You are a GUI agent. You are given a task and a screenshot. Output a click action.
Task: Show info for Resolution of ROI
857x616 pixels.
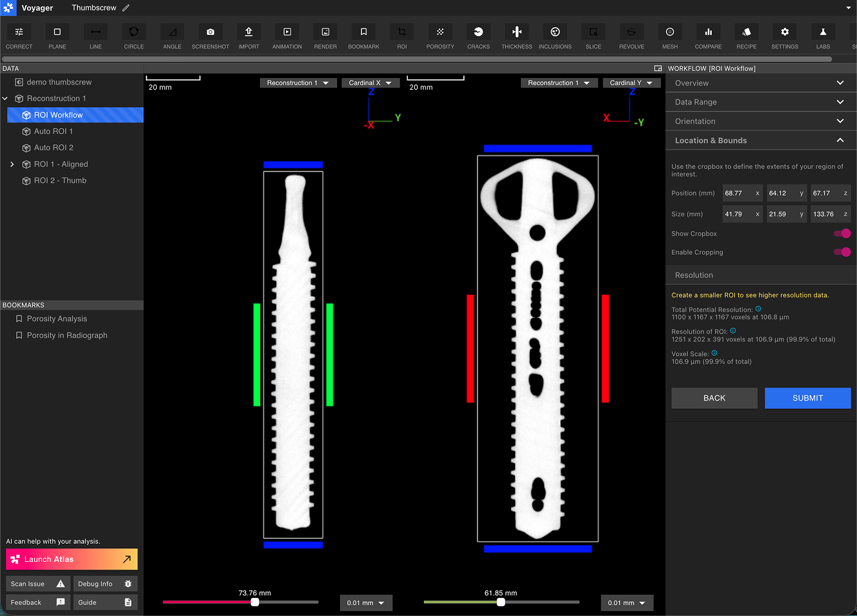(x=732, y=331)
